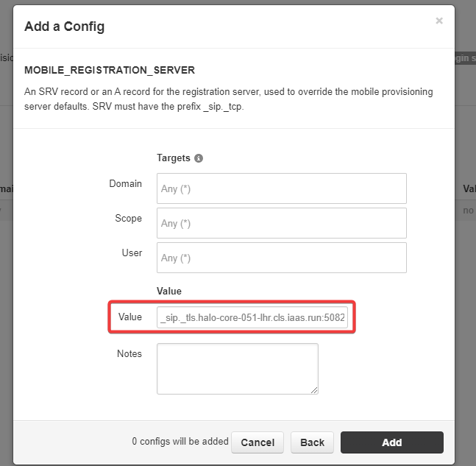Image resolution: width=476 pixels, height=466 pixels.
Task: Focus the Notes text area
Action: pyautogui.click(x=237, y=368)
